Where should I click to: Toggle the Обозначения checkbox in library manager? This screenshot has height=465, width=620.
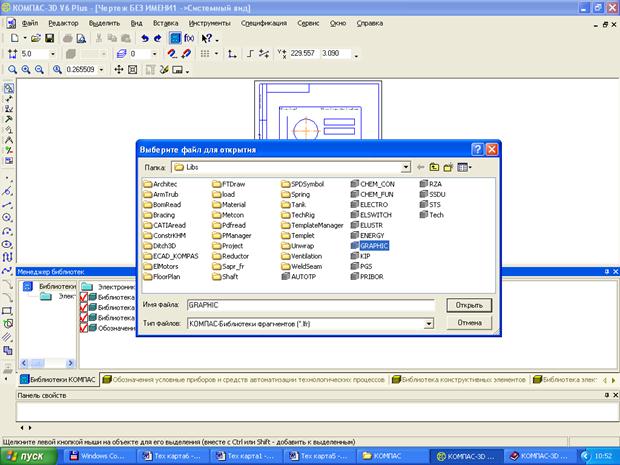[x=83, y=328]
